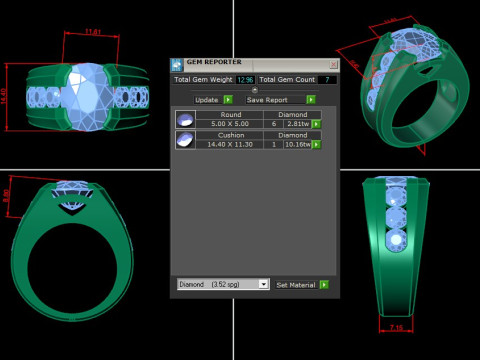Click the green arrow on the Round diamond row

click(316, 124)
